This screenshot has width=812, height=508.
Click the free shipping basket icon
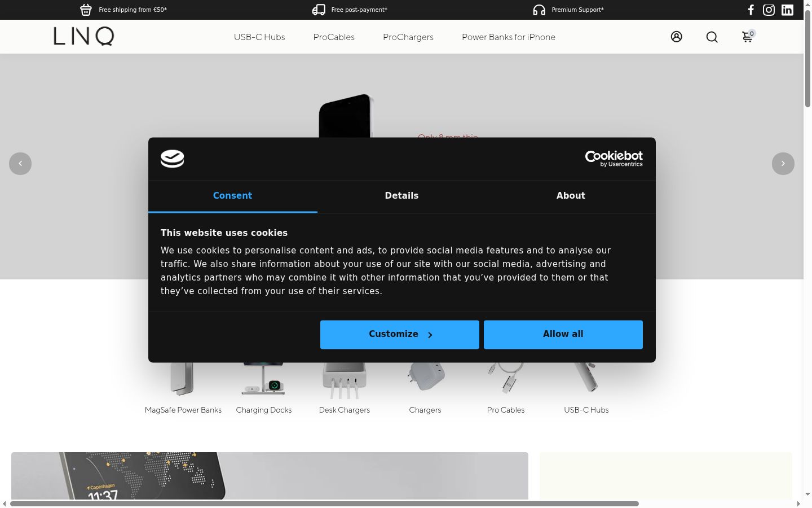coord(86,10)
